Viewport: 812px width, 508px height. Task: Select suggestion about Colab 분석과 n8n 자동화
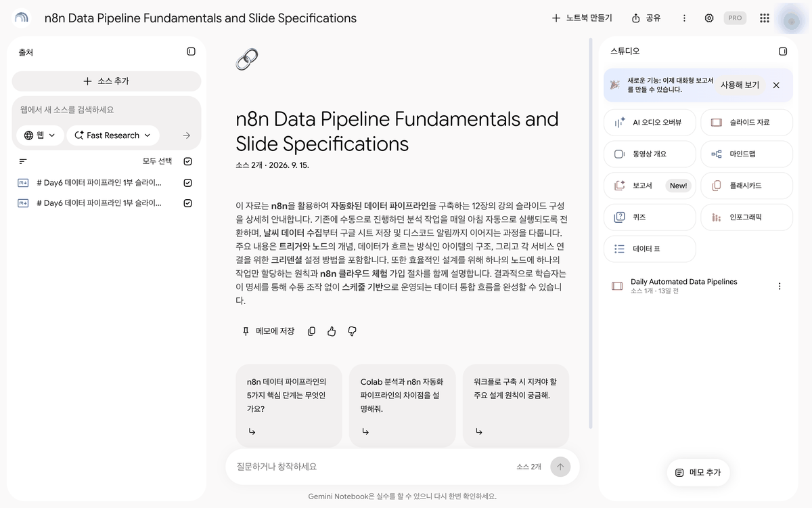coord(403,405)
